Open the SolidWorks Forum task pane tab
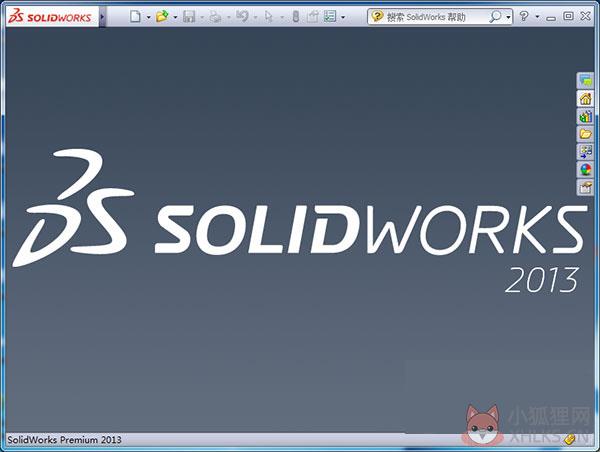 coord(585,81)
